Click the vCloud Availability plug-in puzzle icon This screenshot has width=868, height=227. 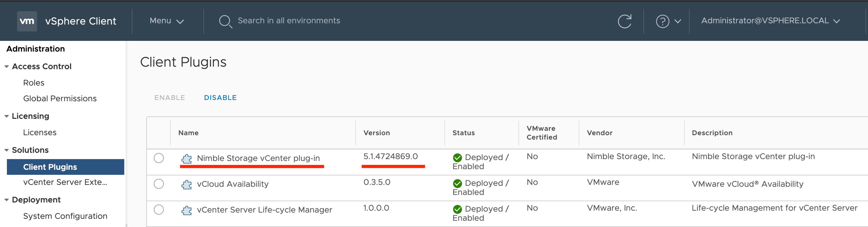click(x=187, y=185)
